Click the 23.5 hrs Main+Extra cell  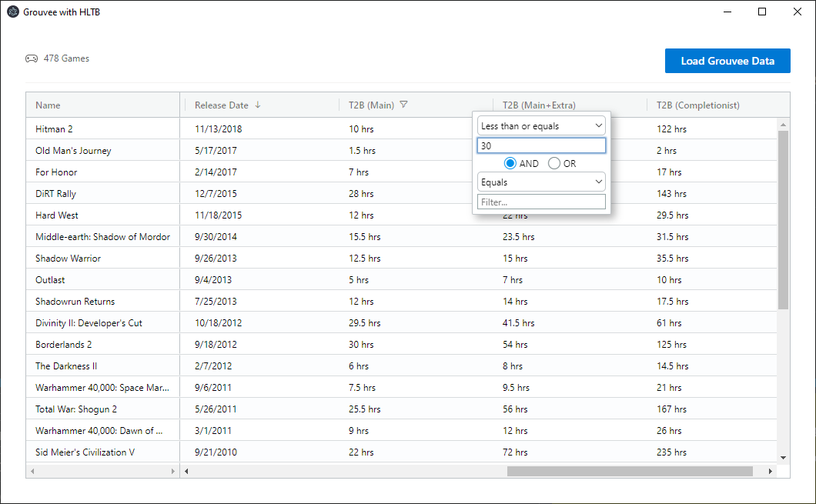click(518, 237)
